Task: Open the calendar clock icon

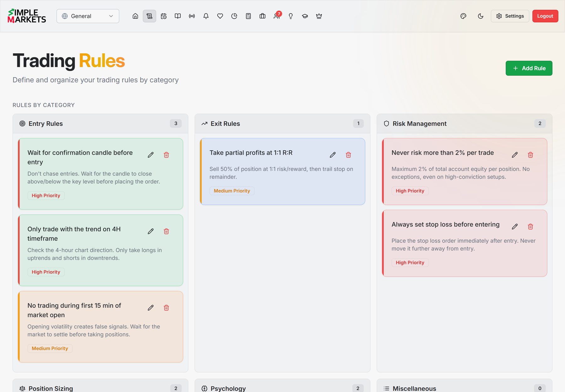Action: pos(164,16)
